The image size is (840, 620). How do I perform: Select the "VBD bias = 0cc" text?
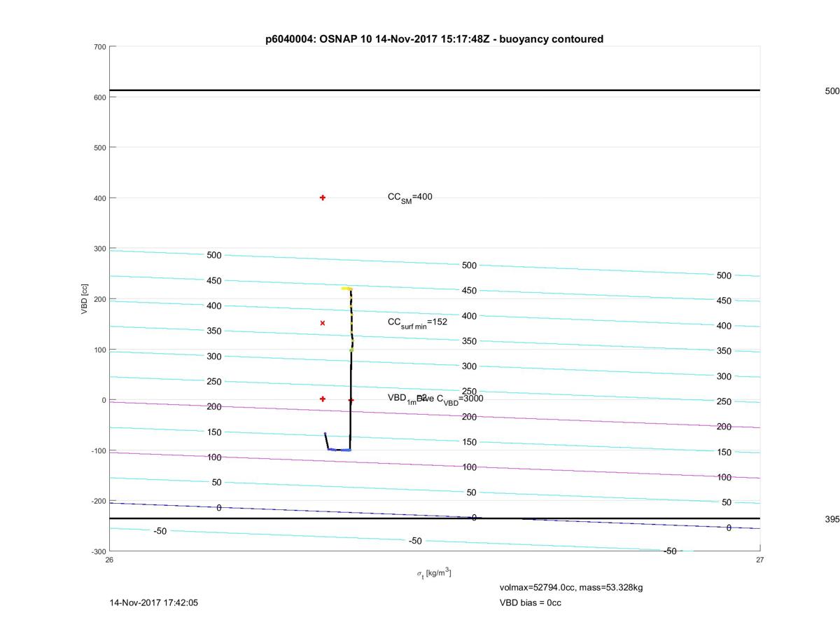(x=530, y=602)
